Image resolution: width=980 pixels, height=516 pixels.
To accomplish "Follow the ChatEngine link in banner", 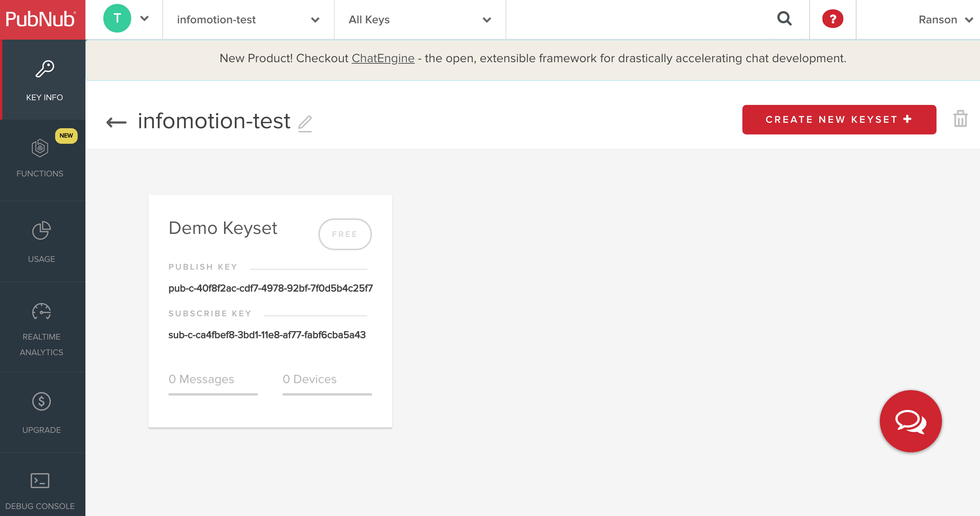I will [x=383, y=58].
